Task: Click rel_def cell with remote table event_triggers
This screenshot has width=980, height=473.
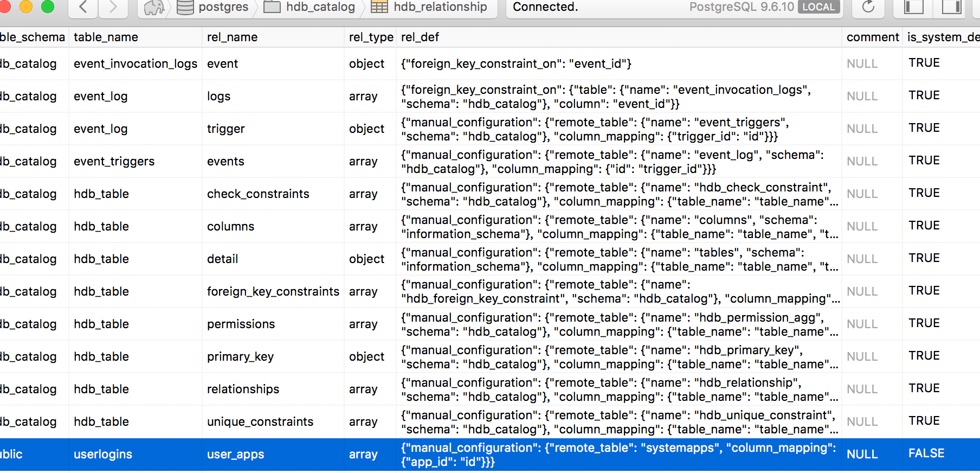Action: pyautogui.click(x=618, y=129)
